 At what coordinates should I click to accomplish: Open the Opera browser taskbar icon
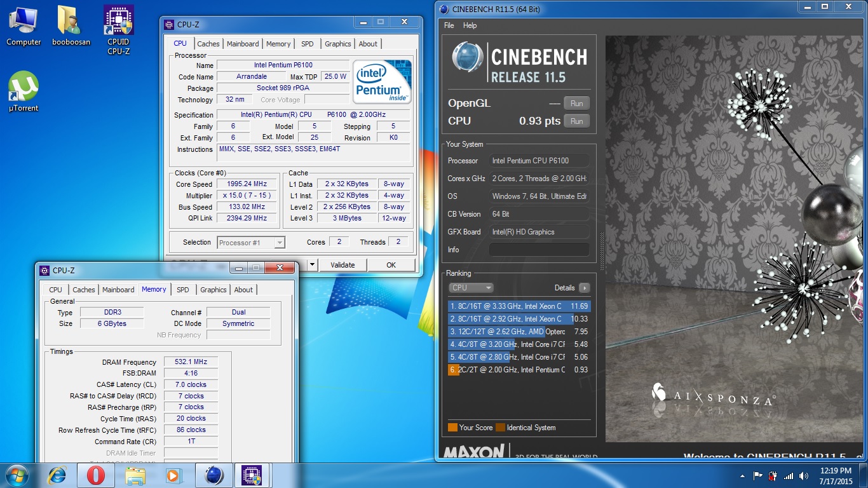point(96,475)
